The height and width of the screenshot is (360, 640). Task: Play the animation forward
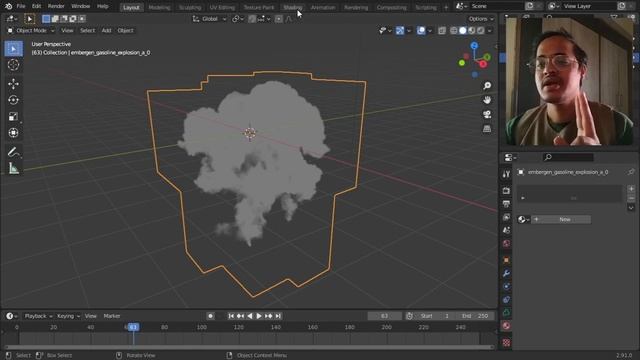point(259,316)
